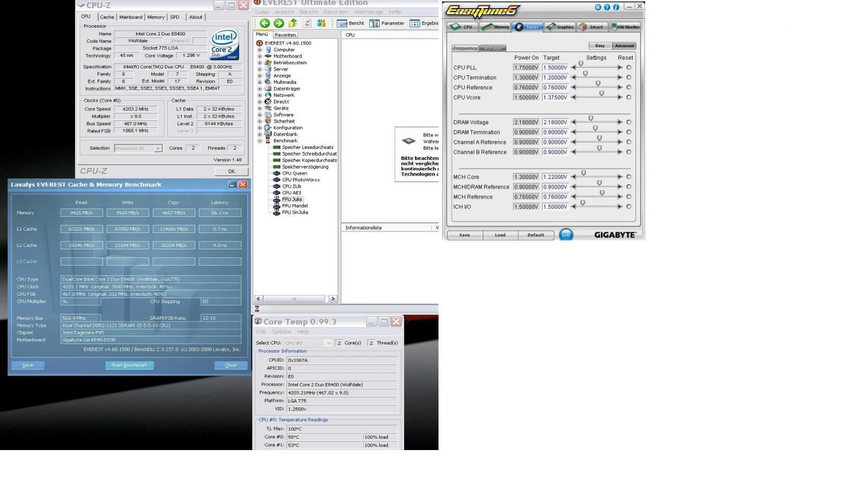868x488 pixels.
Task: Switch to Favoriten tab in EVEREST
Action: click(285, 35)
